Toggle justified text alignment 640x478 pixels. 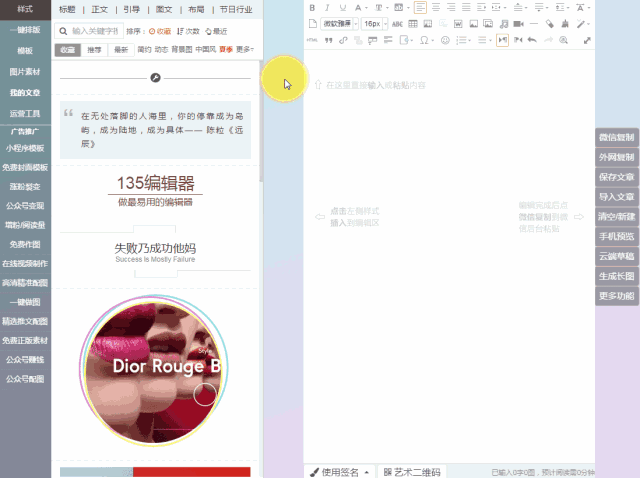click(x=466, y=8)
